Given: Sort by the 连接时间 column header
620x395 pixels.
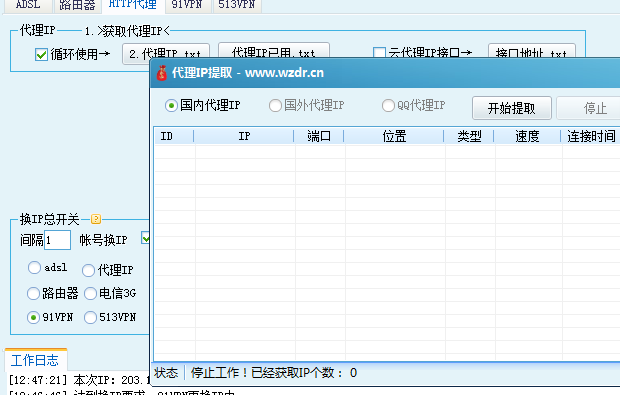Looking at the screenshot, I should coord(591,136).
